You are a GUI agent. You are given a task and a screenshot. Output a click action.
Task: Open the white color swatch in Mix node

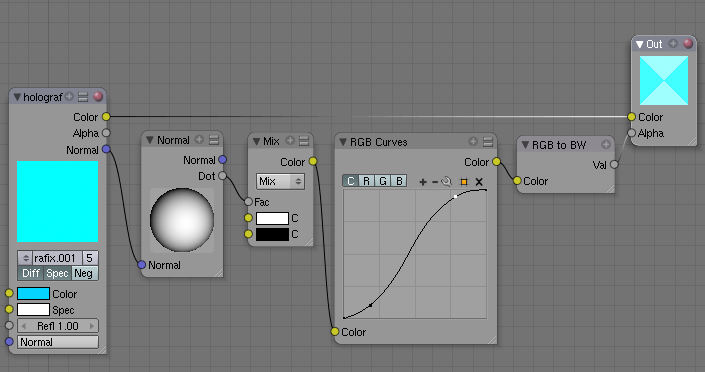tap(272, 218)
